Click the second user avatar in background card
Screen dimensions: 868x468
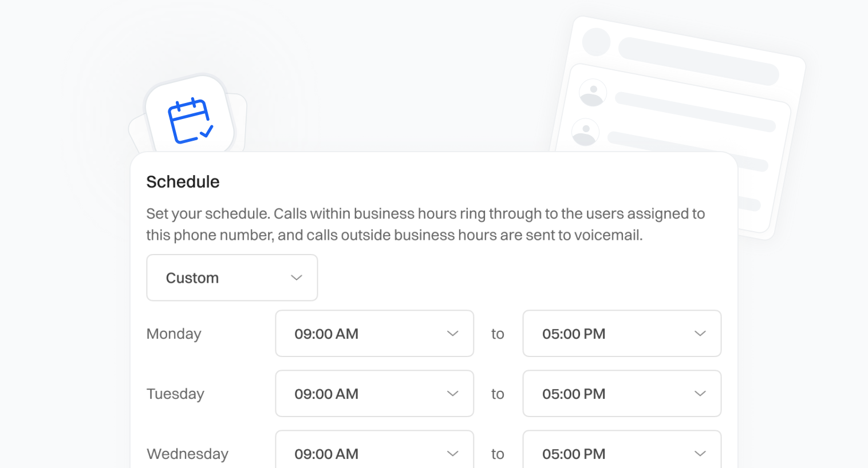pos(585,132)
